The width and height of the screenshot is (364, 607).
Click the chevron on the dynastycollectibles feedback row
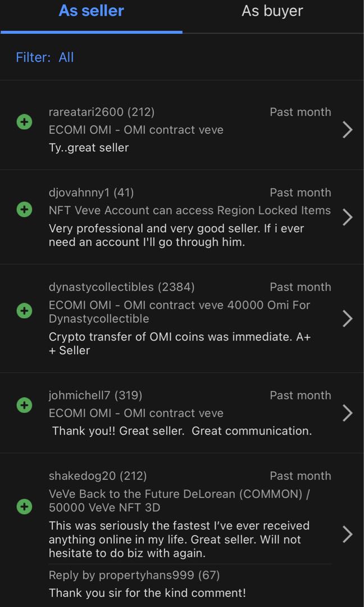coord(348,319)
